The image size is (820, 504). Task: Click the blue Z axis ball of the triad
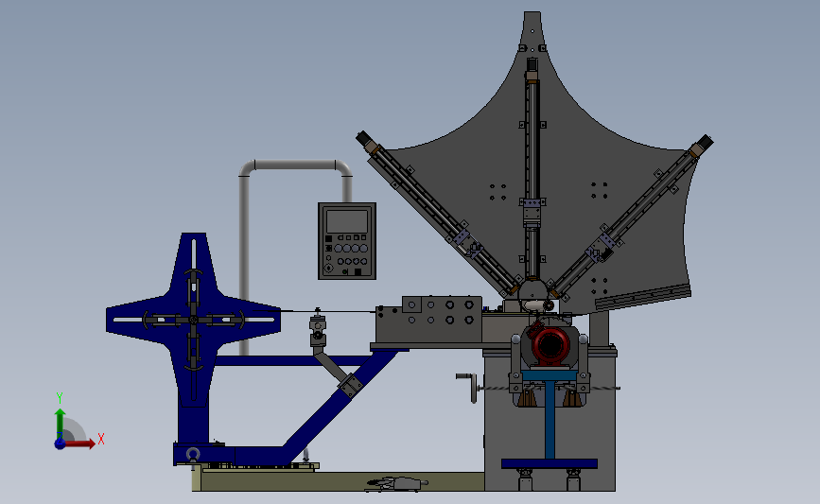click(x=61, y=443)
